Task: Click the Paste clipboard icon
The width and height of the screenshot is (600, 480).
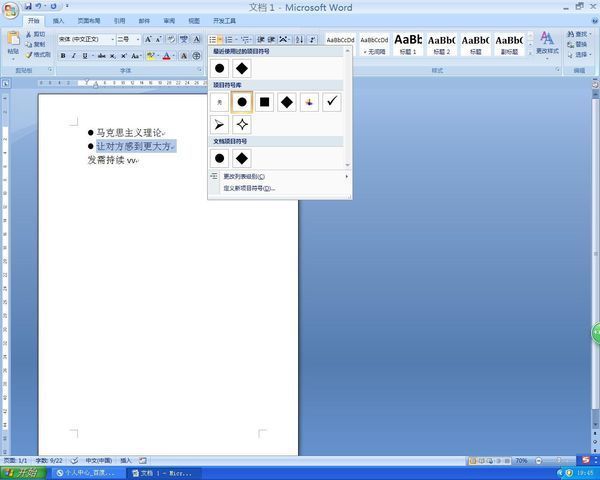Action: click(x=13, y=38)
